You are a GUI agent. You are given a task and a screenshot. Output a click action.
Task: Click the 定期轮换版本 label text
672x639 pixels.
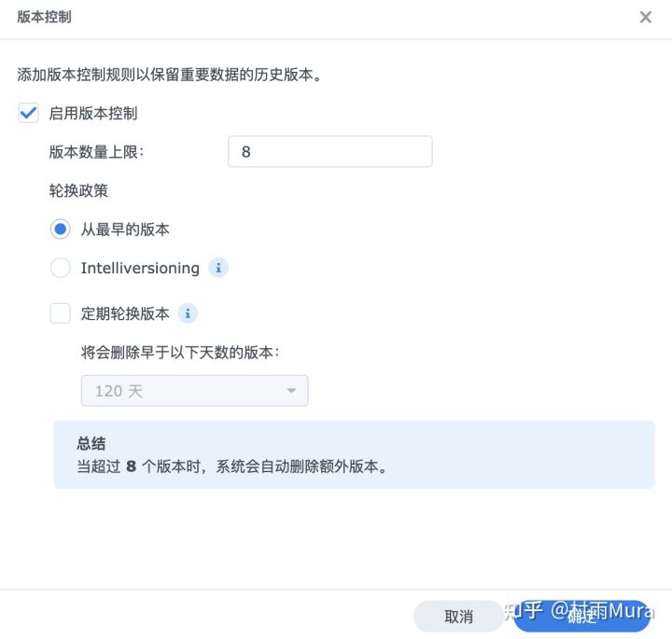click(x=125, y=313)
